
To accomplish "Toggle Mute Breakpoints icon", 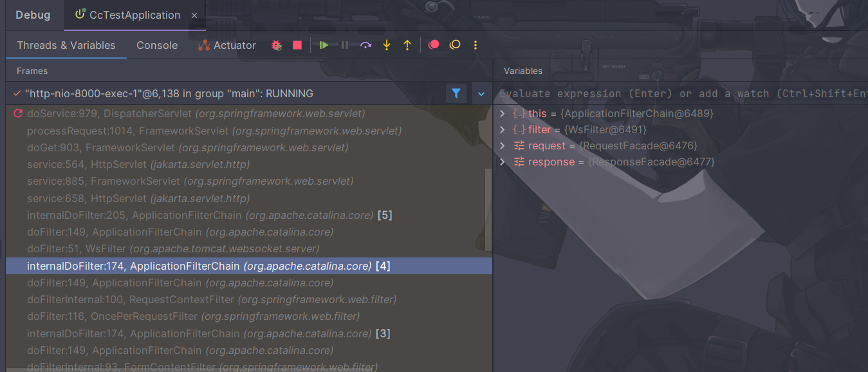I will pyautogui.click(x=455, y=45).
